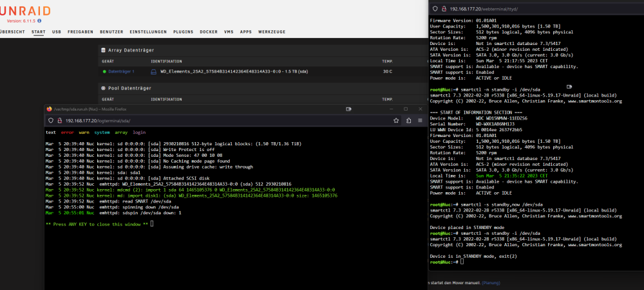Click tracking protection shield in logterminal address bar
Screen dimensions: 644x290
point(51,121)
